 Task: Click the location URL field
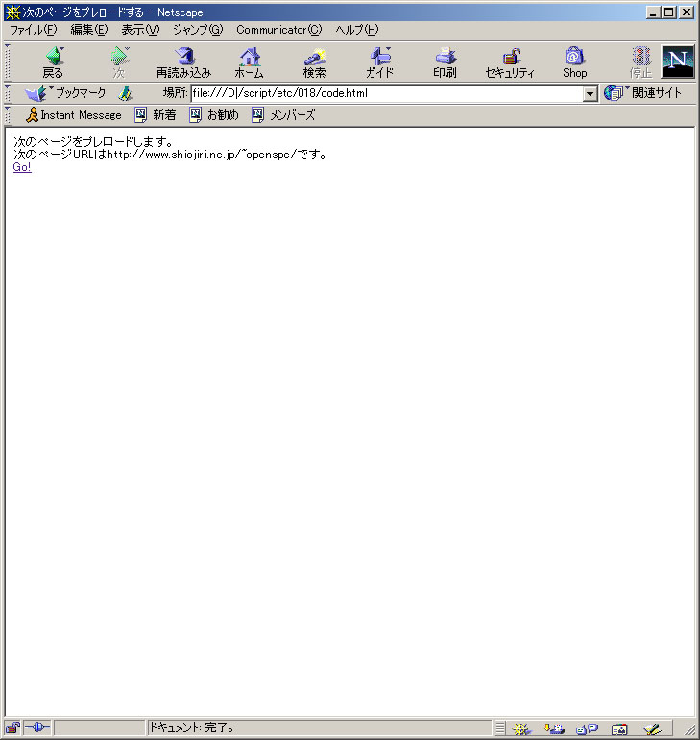[x=387, y=93]
